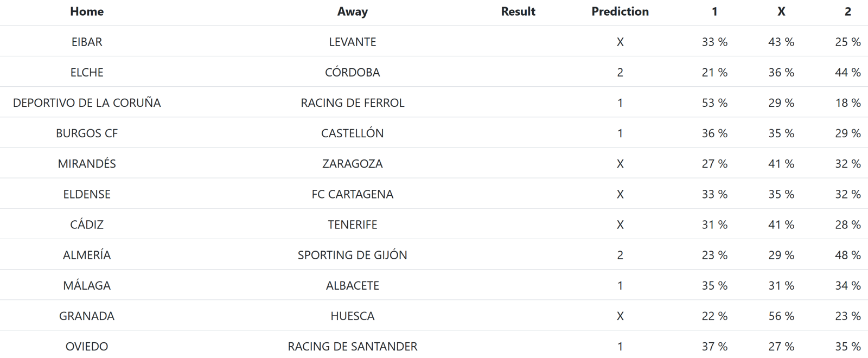This screenshot has width=868, height=358.
Task: Click LEVANTE in the Away column
Action: pyautogui.click(x=352, y=42)
